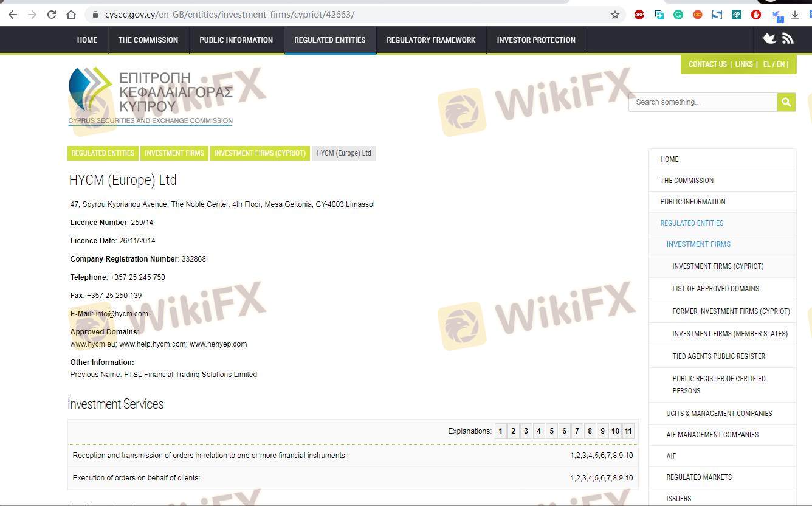Open the downloads extension icon

point(794,15)
